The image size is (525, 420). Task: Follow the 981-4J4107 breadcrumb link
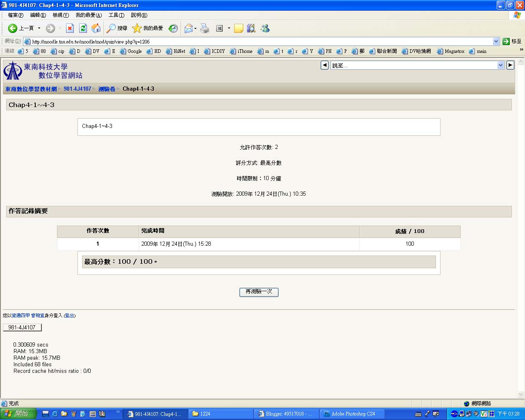pyautogui.click(x=78, y=89)
